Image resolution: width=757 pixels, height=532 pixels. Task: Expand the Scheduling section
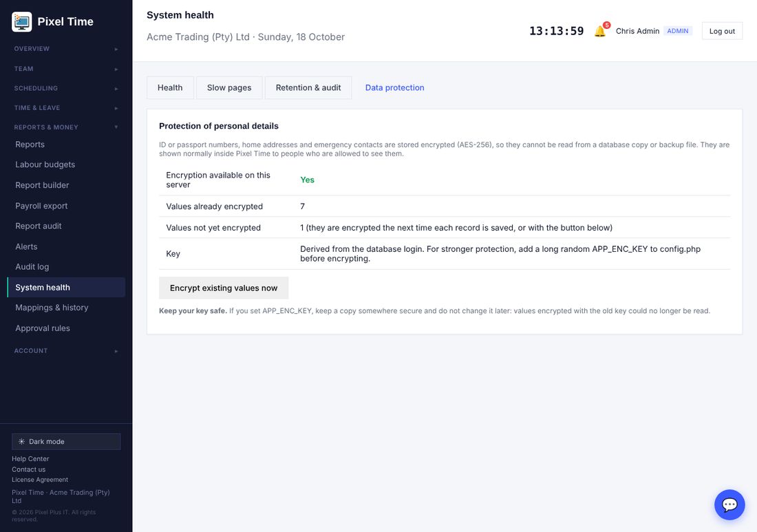pos(66,88)
